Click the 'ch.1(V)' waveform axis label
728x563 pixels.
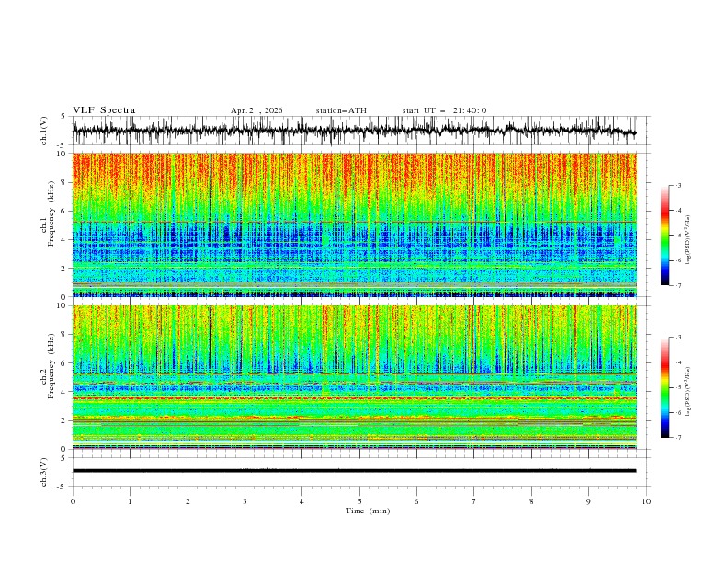[44, 131]
